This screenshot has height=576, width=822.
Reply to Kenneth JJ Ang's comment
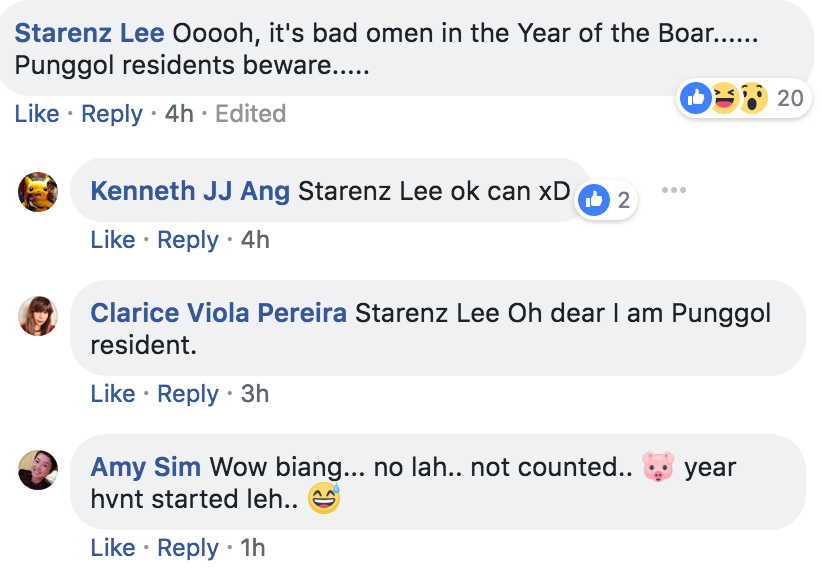(188, 240)
